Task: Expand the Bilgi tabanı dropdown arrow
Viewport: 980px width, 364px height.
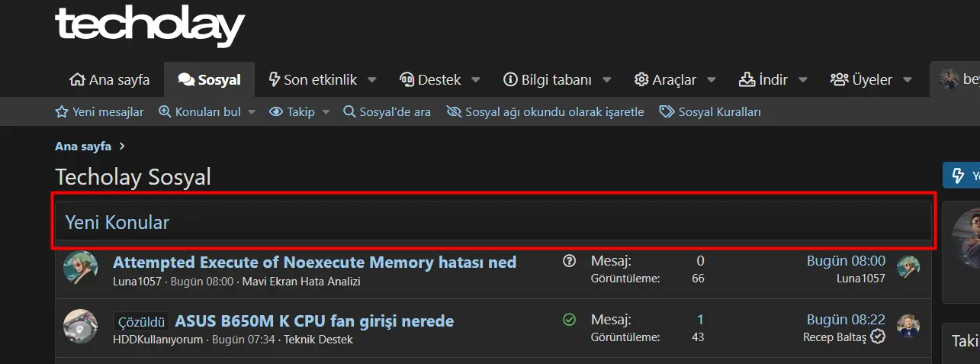Action: tap(607, 79)
